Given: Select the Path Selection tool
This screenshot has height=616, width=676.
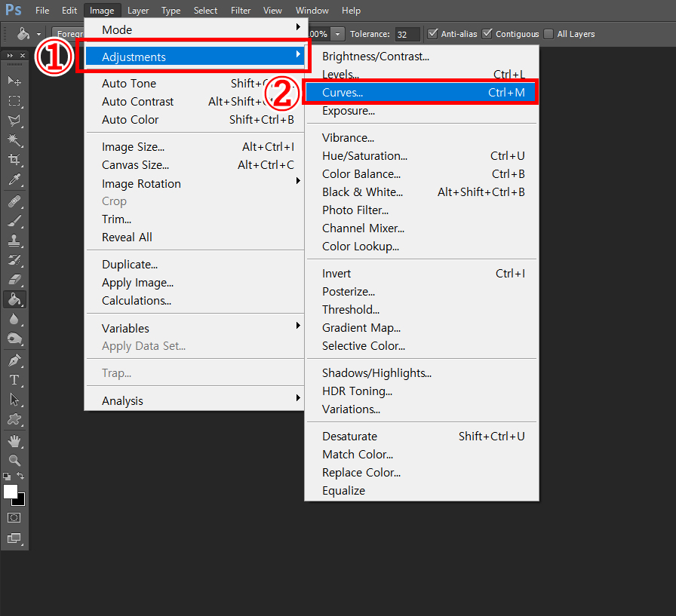Looking at the screenshot, I should coord(14,400).
